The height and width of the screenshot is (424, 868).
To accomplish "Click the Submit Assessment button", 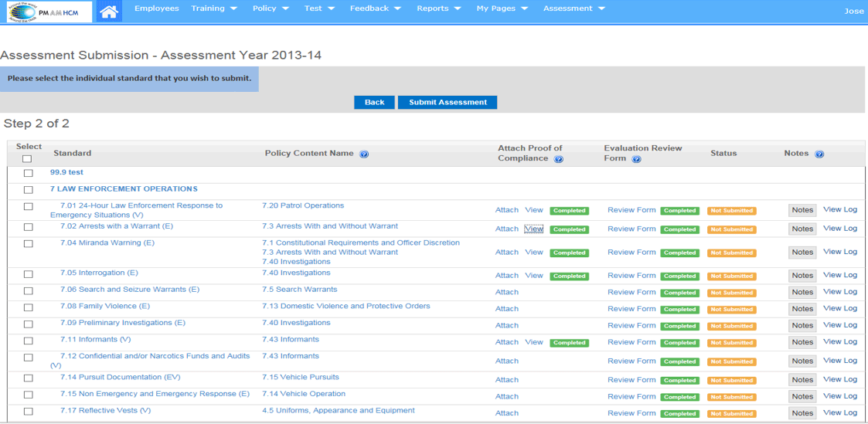I will (x=448, y=102).
